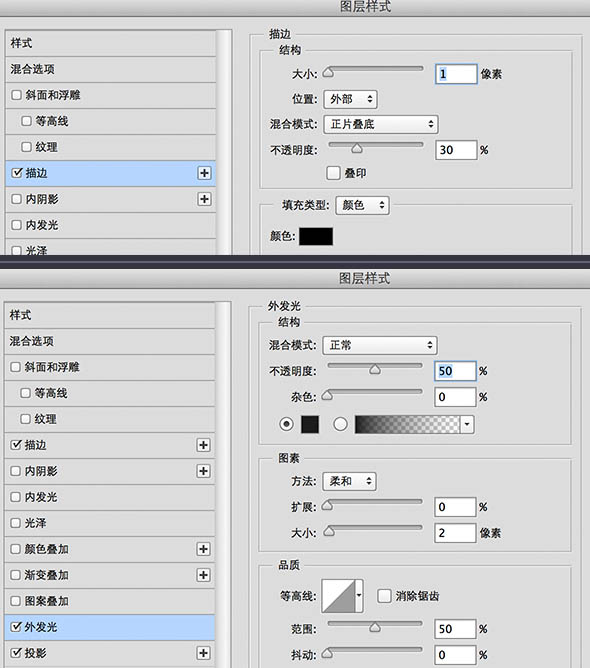Select 混合选项 in upper dialog list

pos(110,69)
